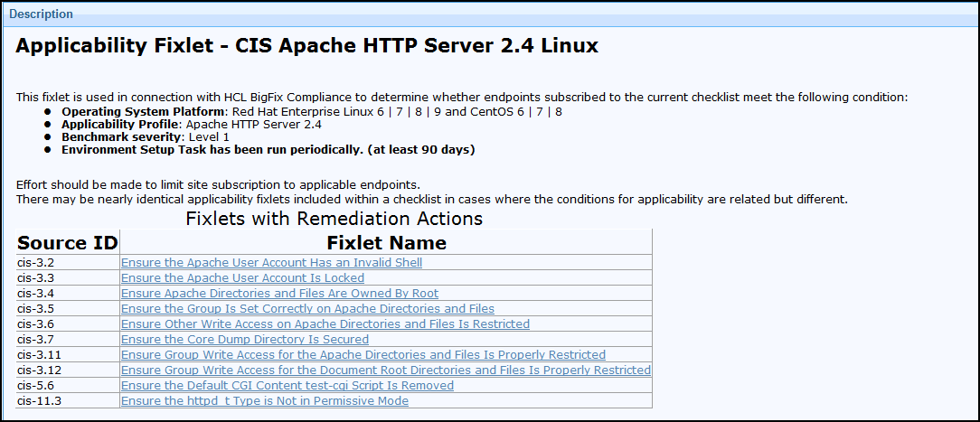The width and height of the screenshot is (980, 422).
Task: Click the 'Benchmark severity: Level 1' line
Action: tap(145, 136)
